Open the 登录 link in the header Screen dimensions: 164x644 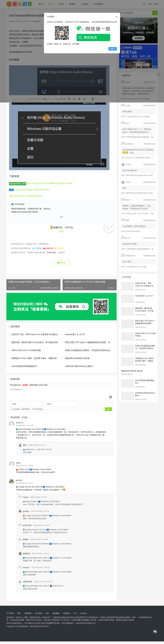pos(150,4)
